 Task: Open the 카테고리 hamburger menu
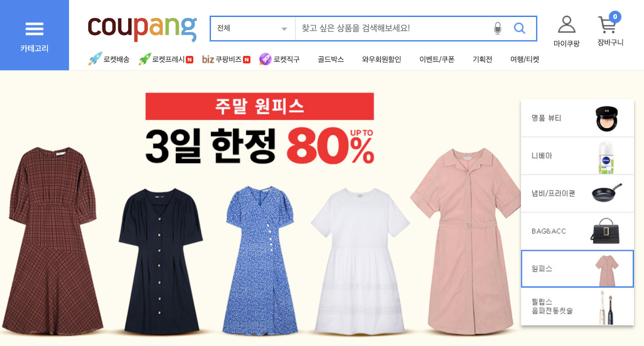tap(34, 35)
